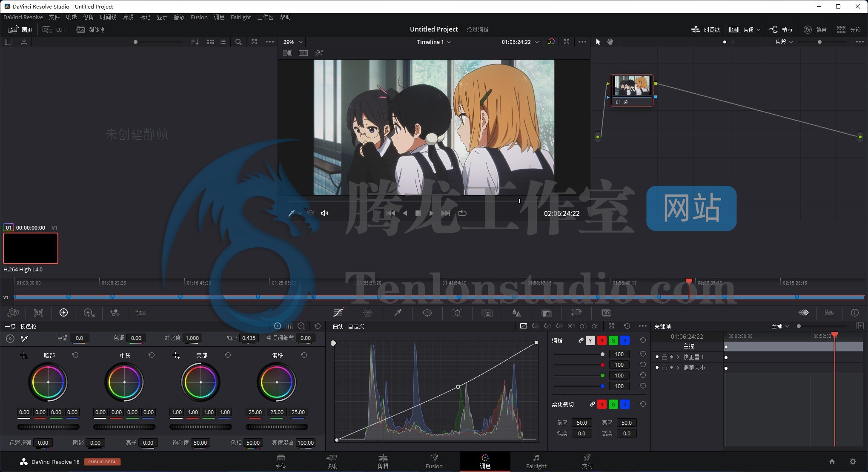Open the node editor clip mode dropdown
Image resolution: width=868 pixels, height=472 pixels.
[x=784, y=42]
